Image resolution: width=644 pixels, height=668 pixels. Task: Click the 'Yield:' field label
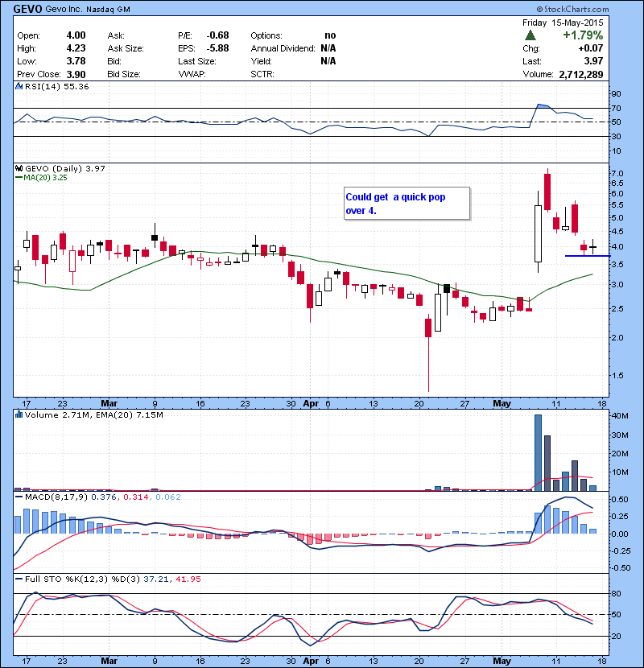tap(261, 61)
